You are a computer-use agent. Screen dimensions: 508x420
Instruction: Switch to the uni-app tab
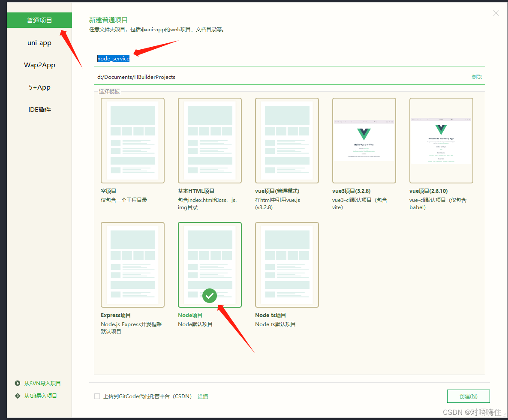[x=39, y=43]
